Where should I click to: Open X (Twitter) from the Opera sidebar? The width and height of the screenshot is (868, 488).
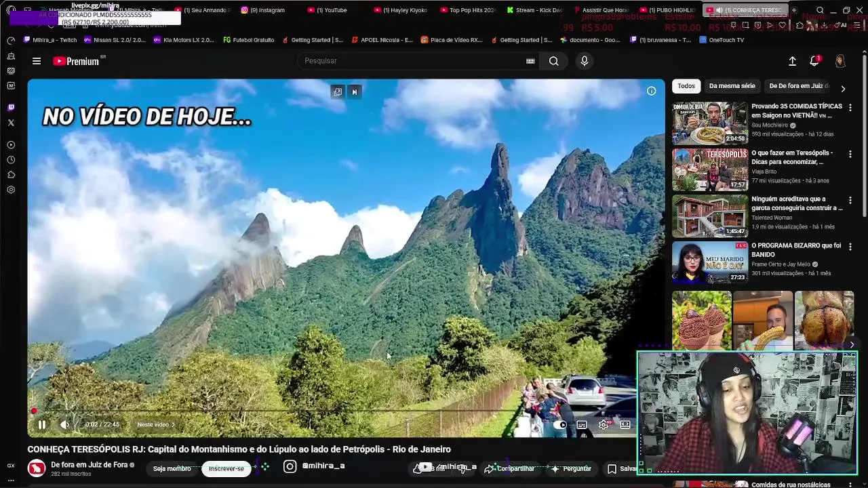click(x=11, y=123)
